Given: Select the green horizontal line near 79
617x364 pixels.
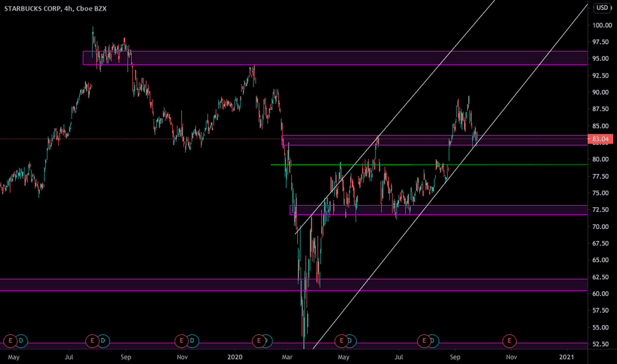Looking at the screenshot, I should click(x=429, y=165).
